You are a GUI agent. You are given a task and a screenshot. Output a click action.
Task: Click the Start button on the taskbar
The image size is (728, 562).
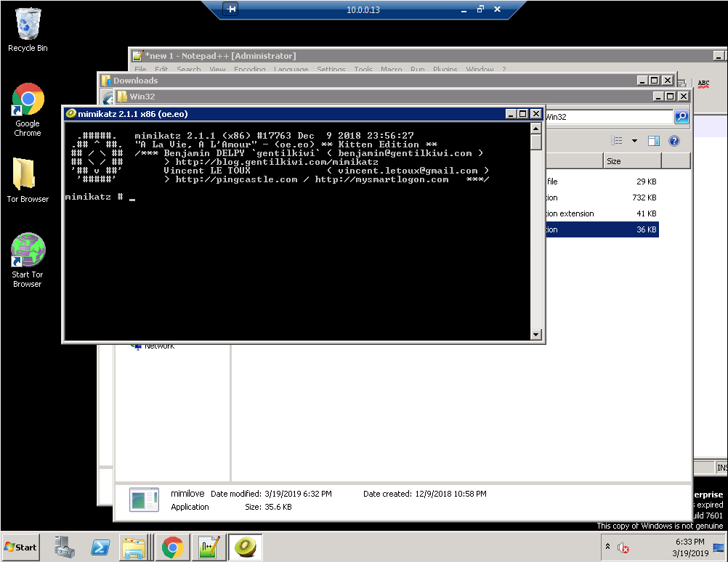pyautogui.click(x=20, y=547)
